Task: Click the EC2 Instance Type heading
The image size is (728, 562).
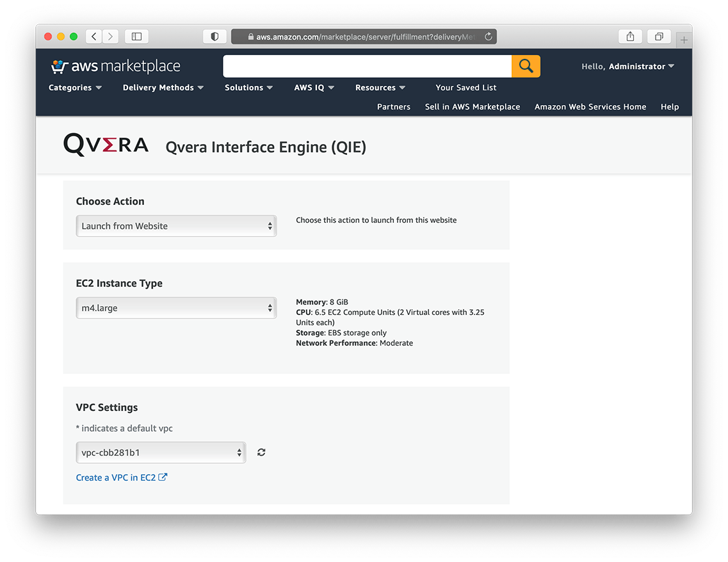Action: point(119,283)
